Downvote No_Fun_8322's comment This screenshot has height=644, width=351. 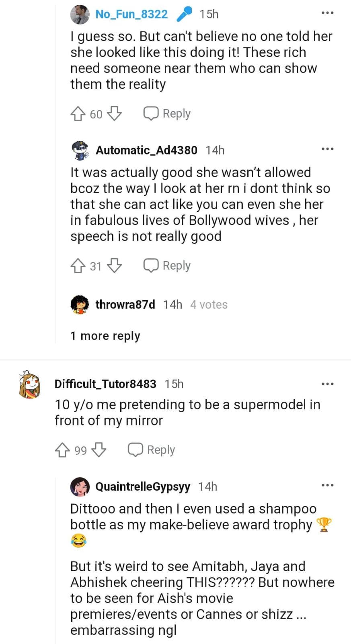[x=115, y=114]
